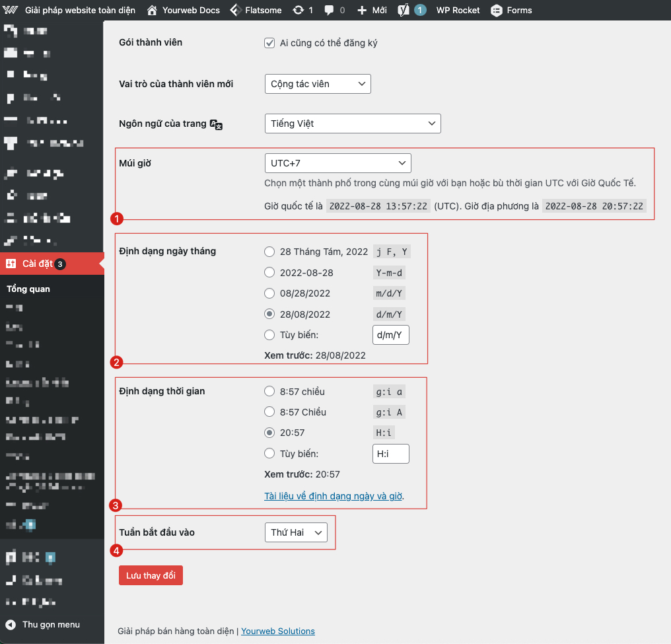Select the Y-m-d date format radio
The image size is (671, 644).
coord(269,273)
